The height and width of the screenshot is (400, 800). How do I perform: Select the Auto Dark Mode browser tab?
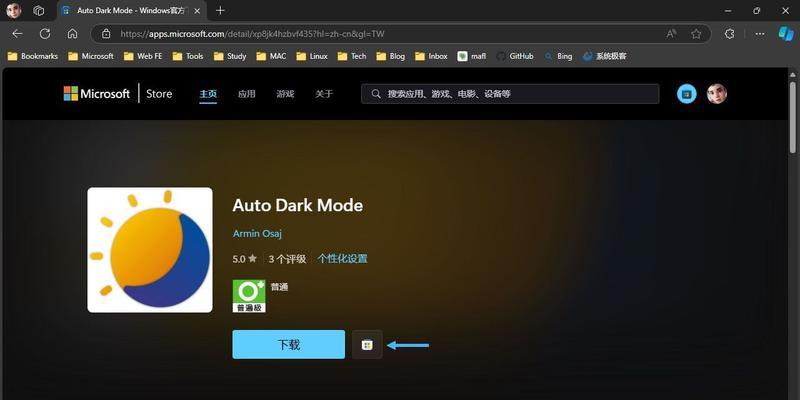[x=130, y=11]
